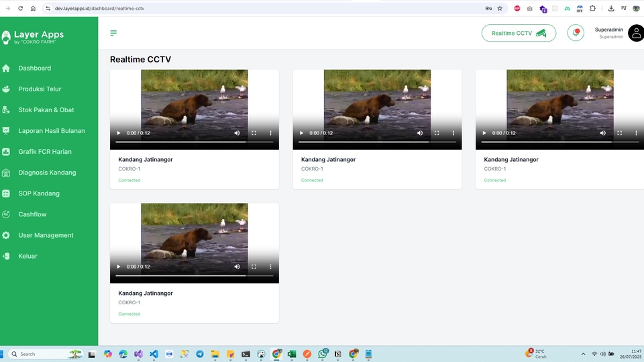
Task: Open Dashboard in the sidebar
Action: (34, 68)
